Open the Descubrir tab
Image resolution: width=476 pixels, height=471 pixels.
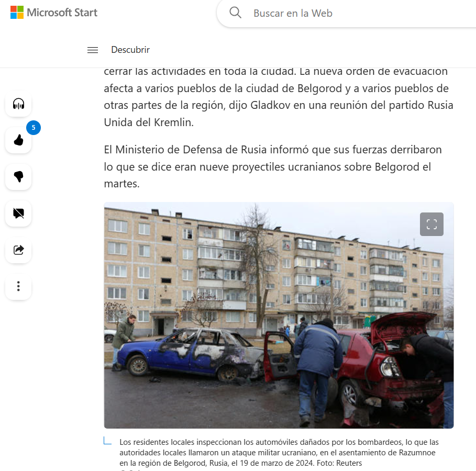pos(130,50)
